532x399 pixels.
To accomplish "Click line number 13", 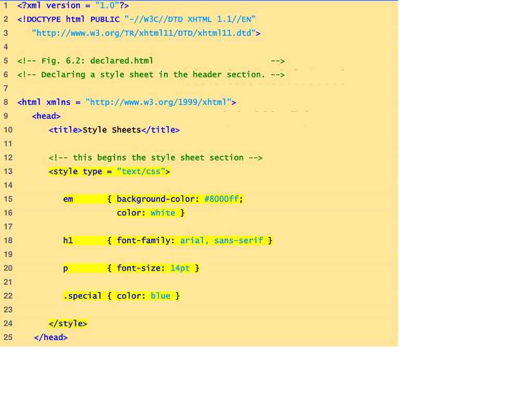I will tap(8, 171).
